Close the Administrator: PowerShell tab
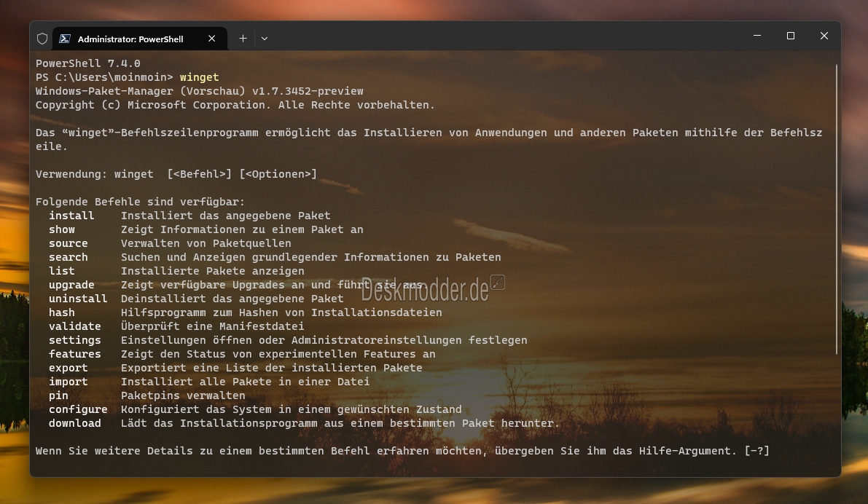This screenshot has width=868, height=504. 211,39
